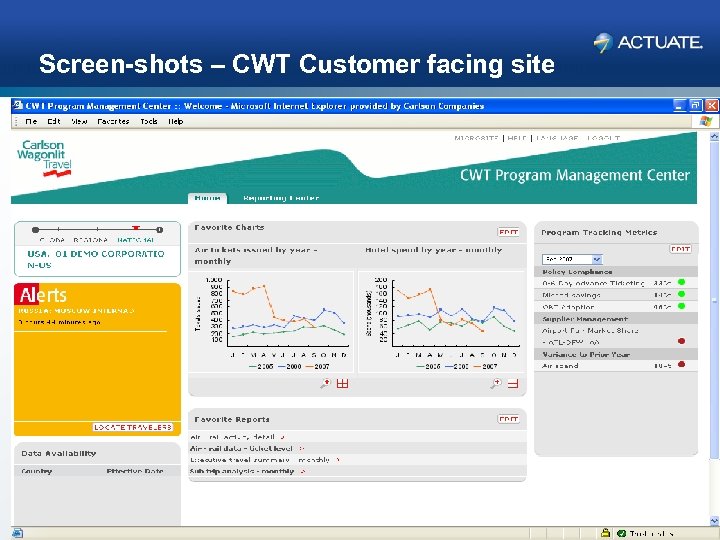The image size is (720, 540).
Task: Click the Missed savings metric row text
Action: pos(571,295)
